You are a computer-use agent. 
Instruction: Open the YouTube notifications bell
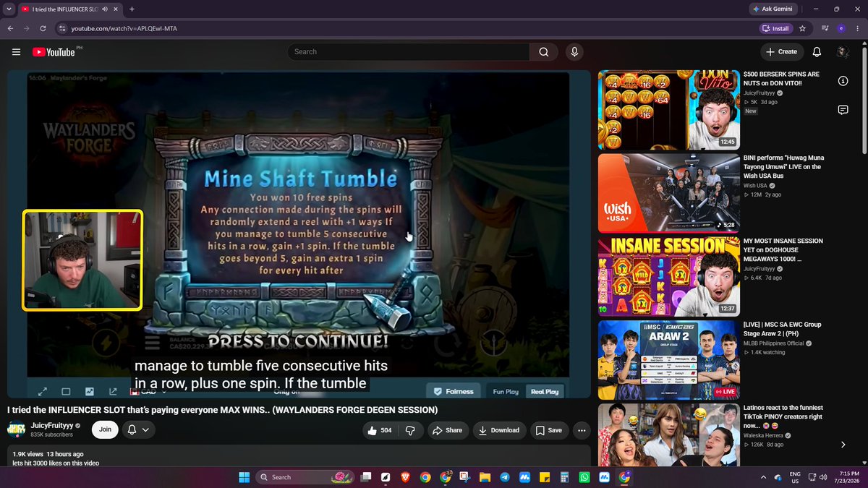click(x=817, y=52)
